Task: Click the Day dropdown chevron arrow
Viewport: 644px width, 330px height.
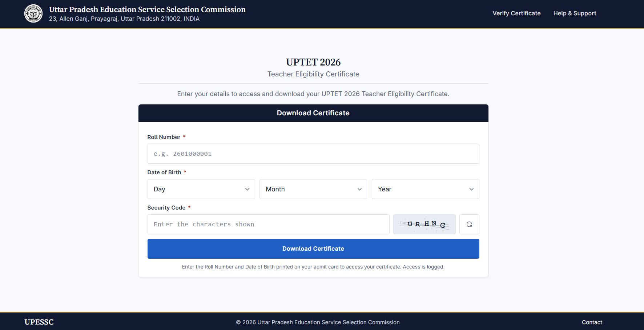Action: [247, 189]
